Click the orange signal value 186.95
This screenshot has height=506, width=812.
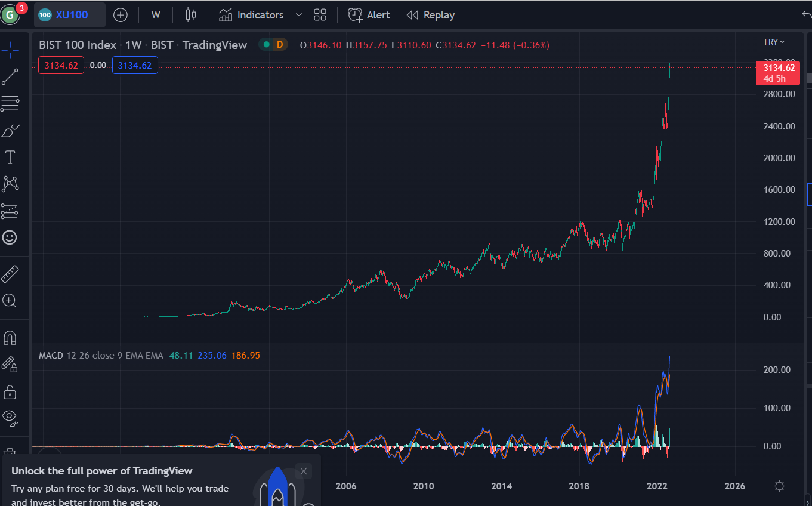coord(246,356)
